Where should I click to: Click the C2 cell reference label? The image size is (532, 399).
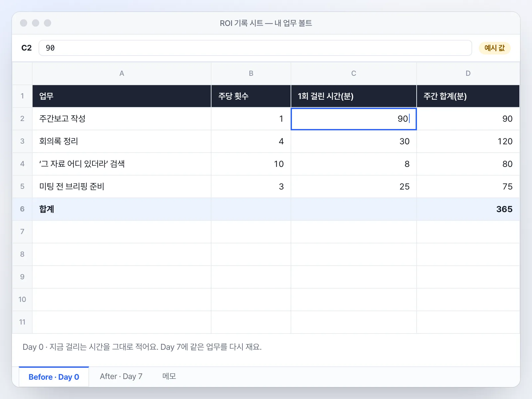[27, 48]
